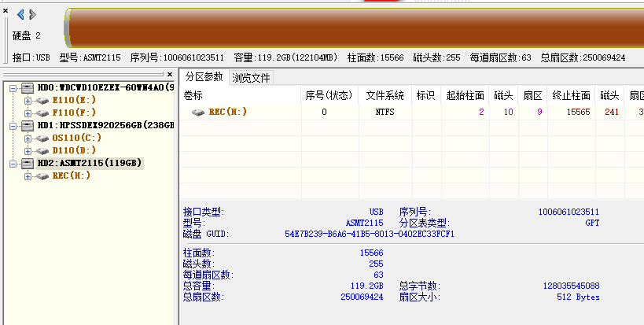The image size is (644, 325).
Task: Click the D110(D:) partition drive icon
Action: pos(42,150)
